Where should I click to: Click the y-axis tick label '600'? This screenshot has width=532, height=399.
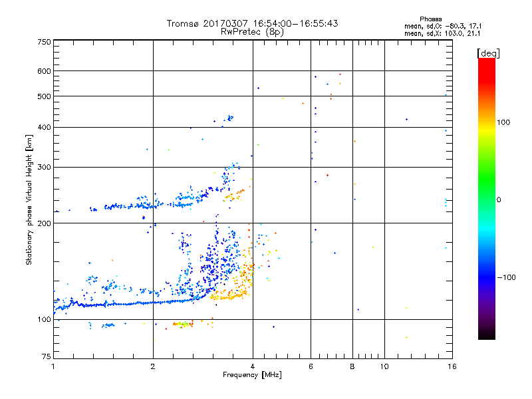click(44, 71)
